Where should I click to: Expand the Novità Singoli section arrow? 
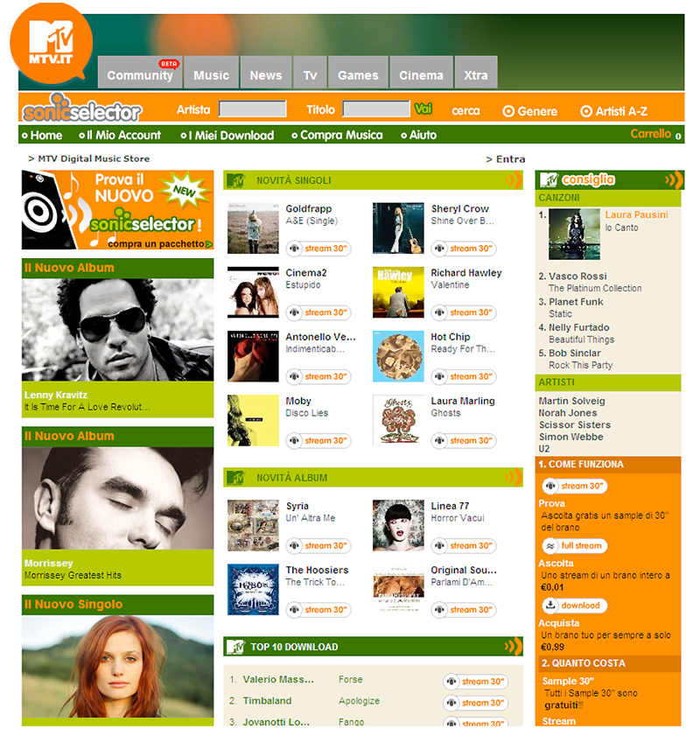[x=513, y=180]
